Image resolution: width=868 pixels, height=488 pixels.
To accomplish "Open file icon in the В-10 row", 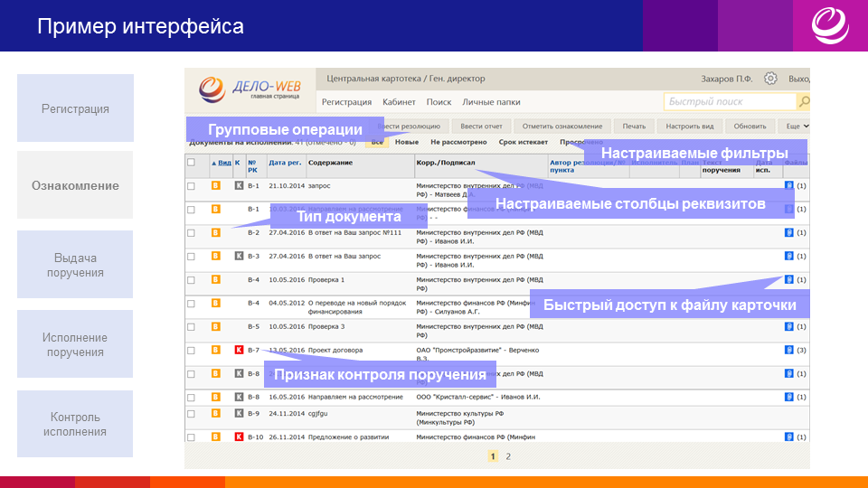I will click(x=788, y=436).
